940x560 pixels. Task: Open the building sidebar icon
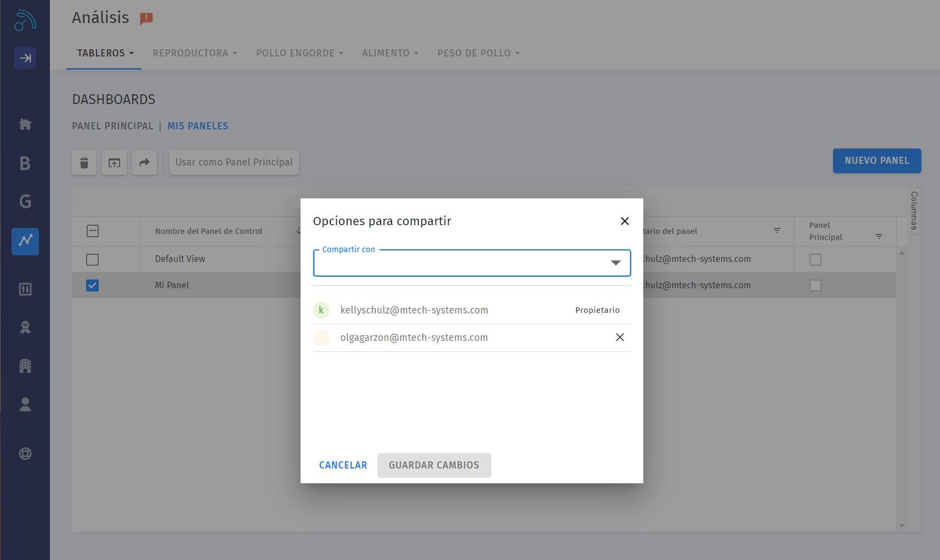click(25, 366)
